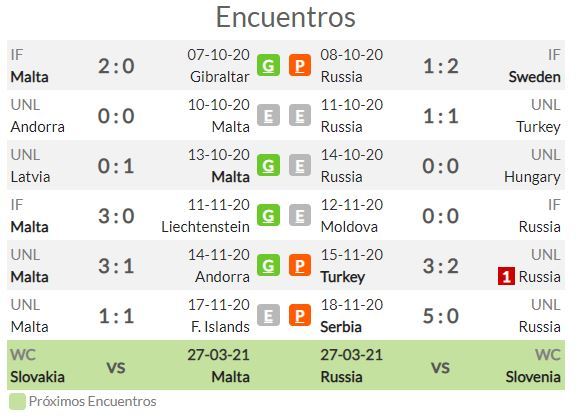Select the Liechtenstein team name
This screenshot has height=419, width=578.
pos(205,227)
